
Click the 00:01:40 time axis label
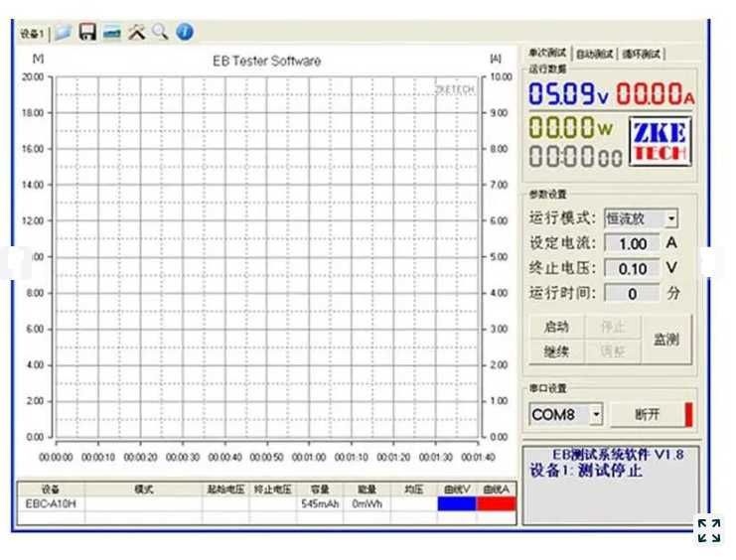coord(478,457)
